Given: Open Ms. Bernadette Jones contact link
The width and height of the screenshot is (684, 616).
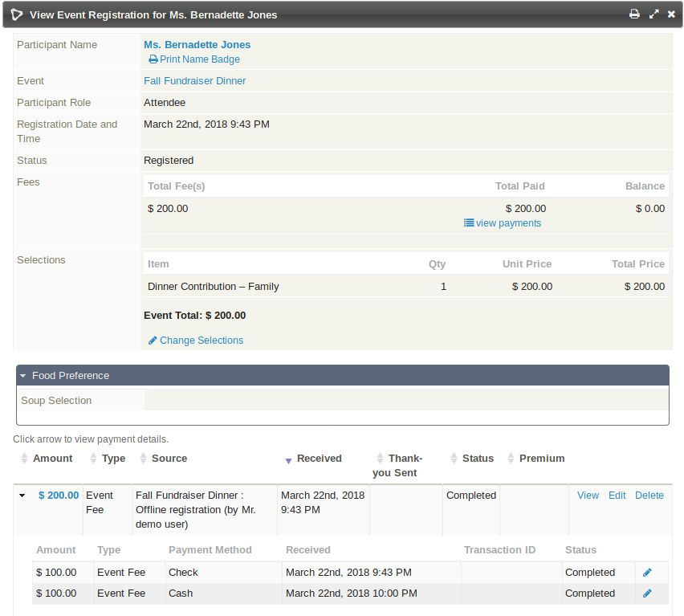Looking at the screenshot, I should tap(197, 45).
